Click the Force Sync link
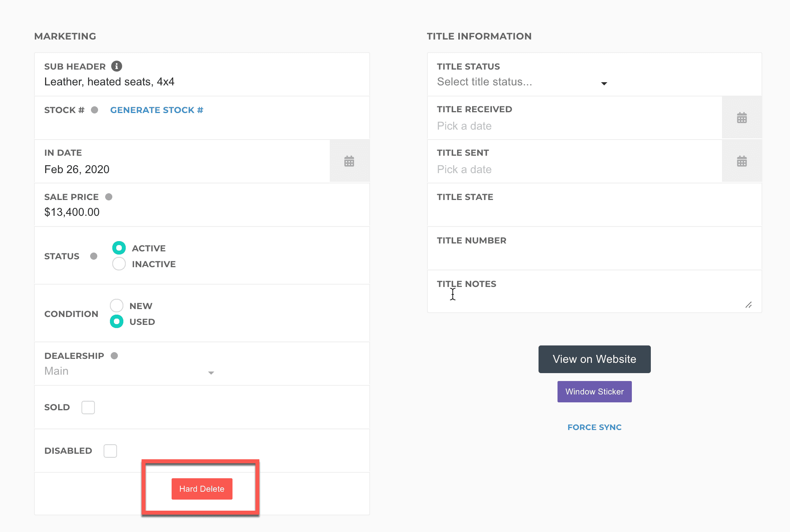 coord(594,427)
